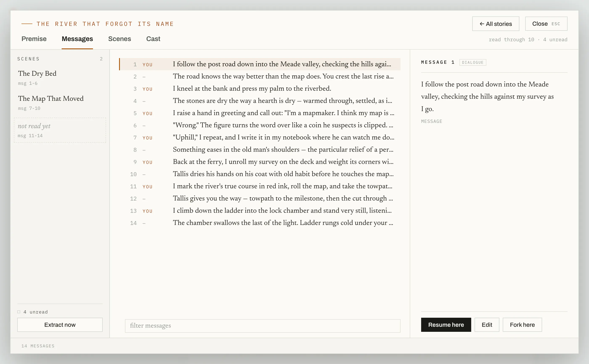Select message 6 starting with "Wrong."

tap(260, 125)
